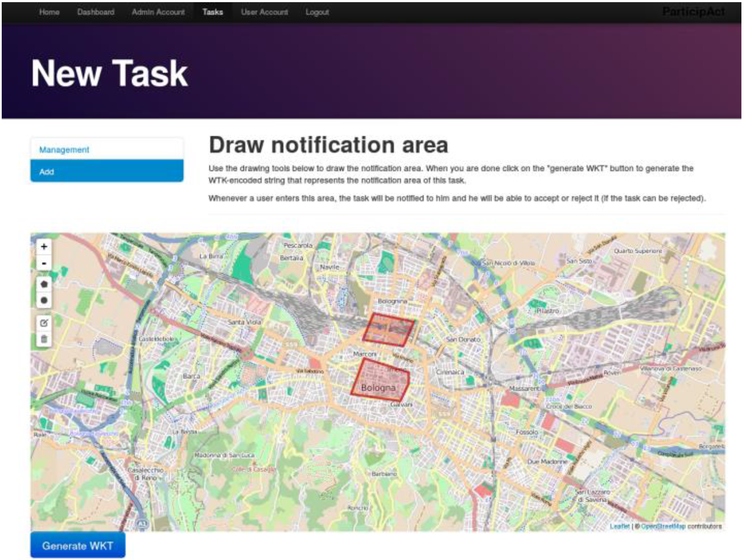Screen dimensions: 744x560
Task: Click the Logout link
Action: point(317,12)
